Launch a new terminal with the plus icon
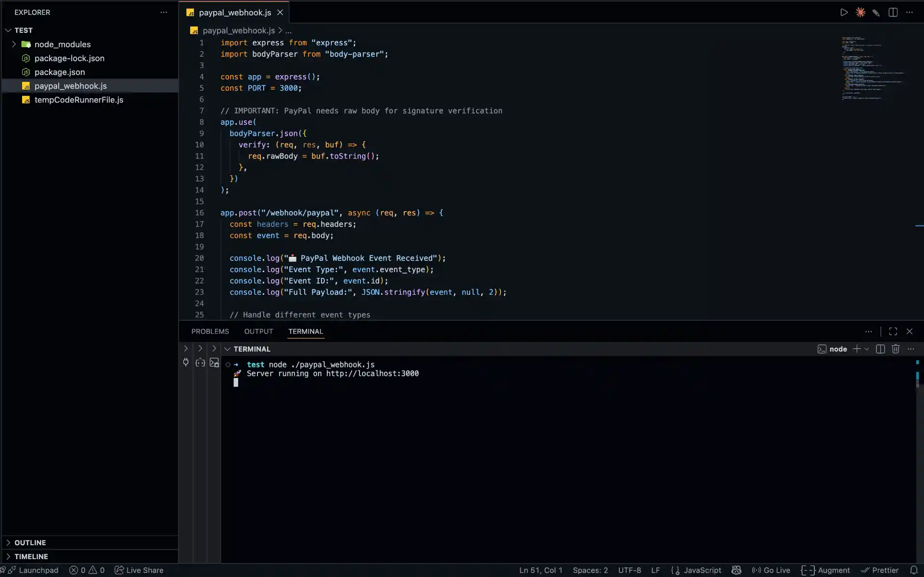Screen dimensions: 924x577 tap(856, 349)
